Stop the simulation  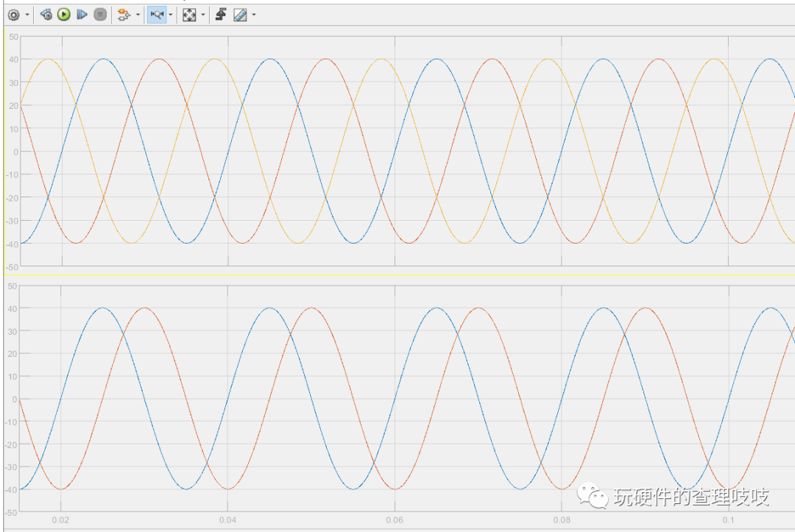tap(100, 15)
